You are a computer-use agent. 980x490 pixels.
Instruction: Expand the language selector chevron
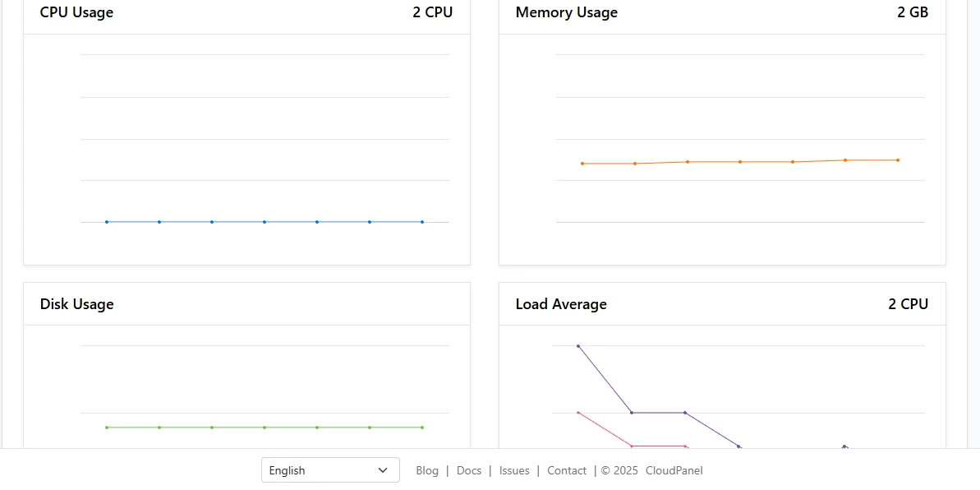(382, 469)
